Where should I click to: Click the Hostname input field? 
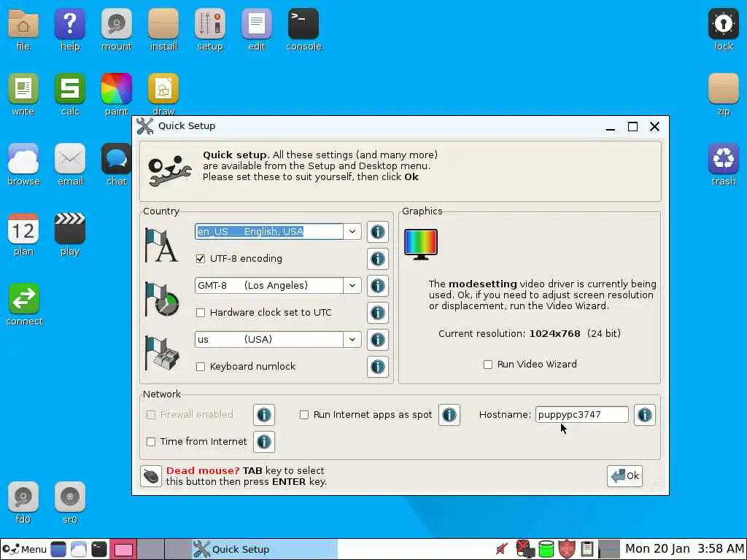[x=581, y=415]
